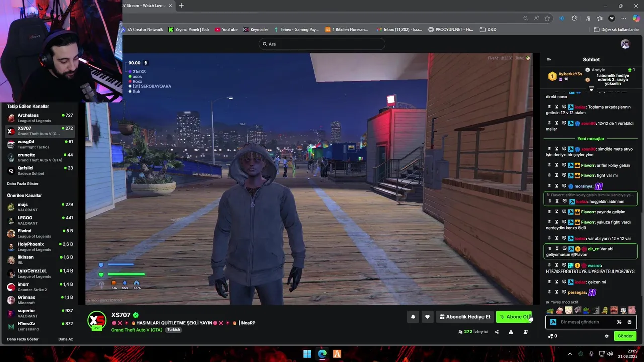
Task: Open the Keymailer bookmark
Action: (256, 30)
